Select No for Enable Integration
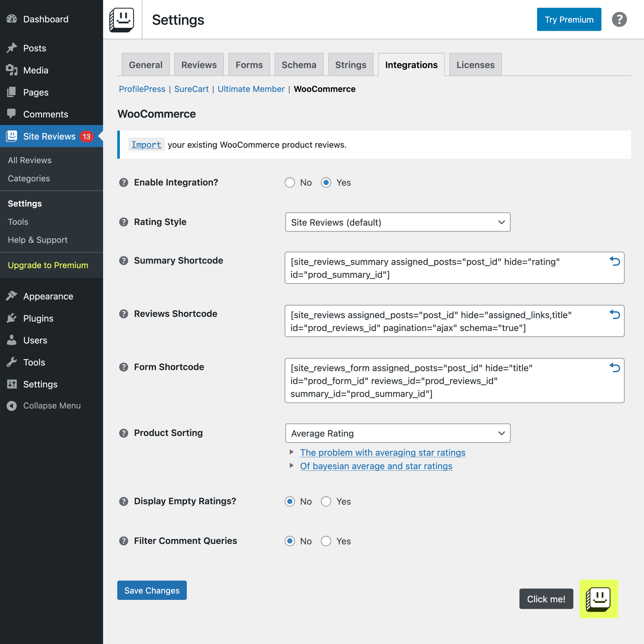This screenshot has height=644, width=644. [x=290, y=183]
